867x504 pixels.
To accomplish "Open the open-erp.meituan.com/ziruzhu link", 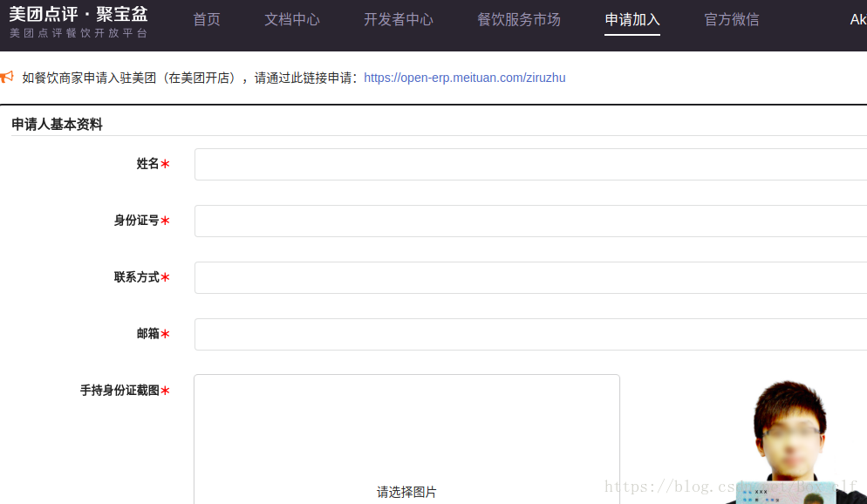I will click(464, 78).
